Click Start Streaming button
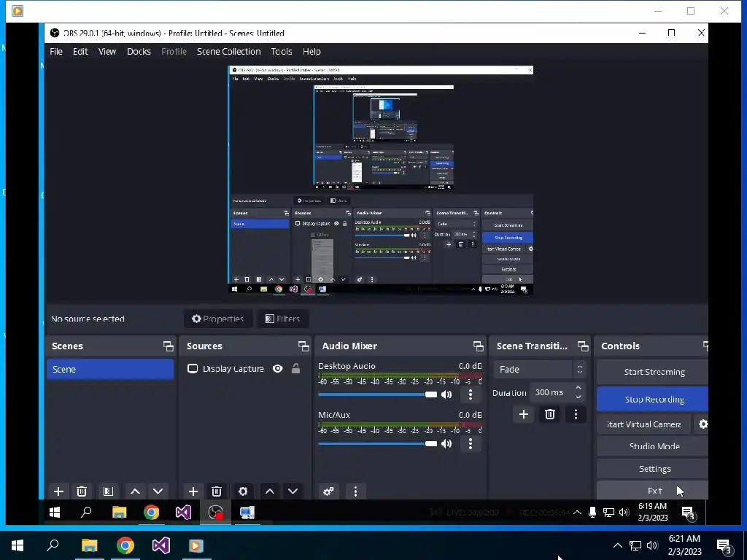Screen dimensions: 747x560 click(653, 372)
